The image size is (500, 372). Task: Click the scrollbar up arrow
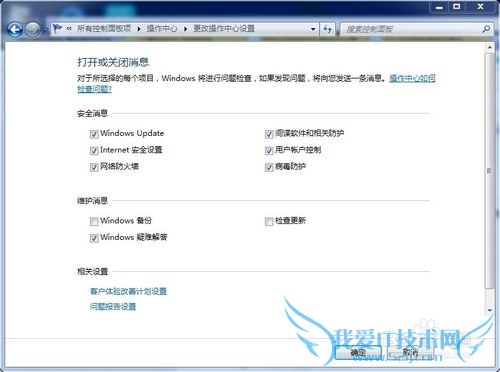[x=489, y=47]
